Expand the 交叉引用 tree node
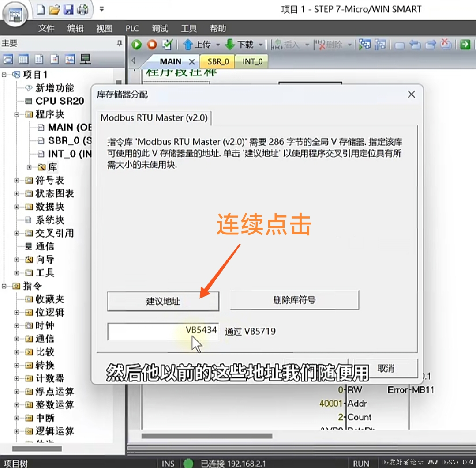The image size is (476, 468). 17,233
